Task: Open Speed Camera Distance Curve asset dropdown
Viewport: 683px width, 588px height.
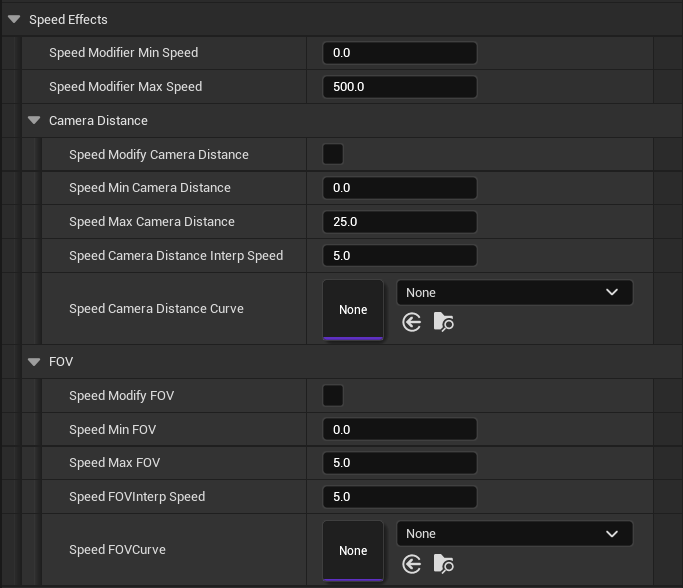Action: coord(514,292)
